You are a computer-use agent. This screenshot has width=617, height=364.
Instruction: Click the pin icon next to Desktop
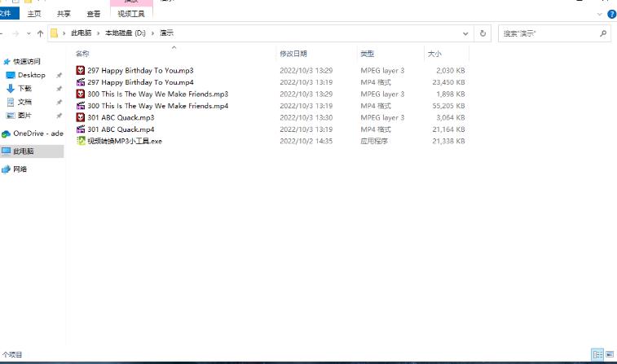tap(59, 75)
